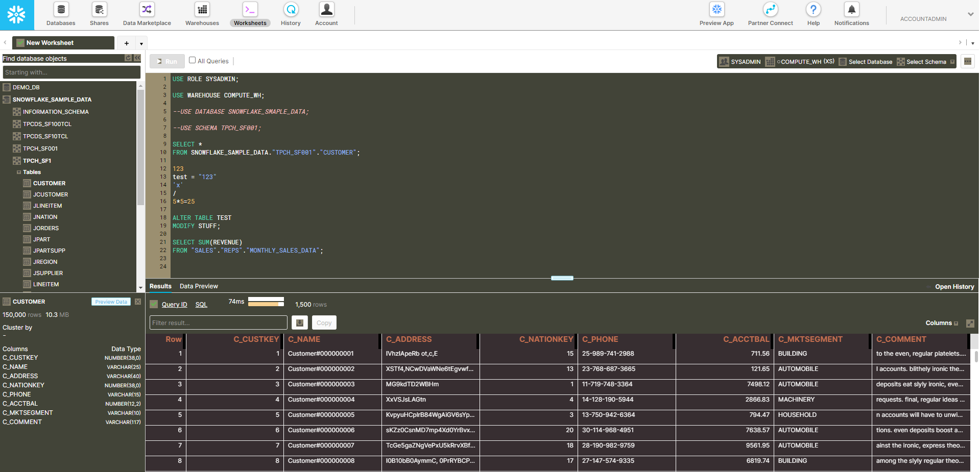Screen dimensions: 980x472
Task: Click the Starting with search field
Action: pyautogui.click(x=71, y=72)
